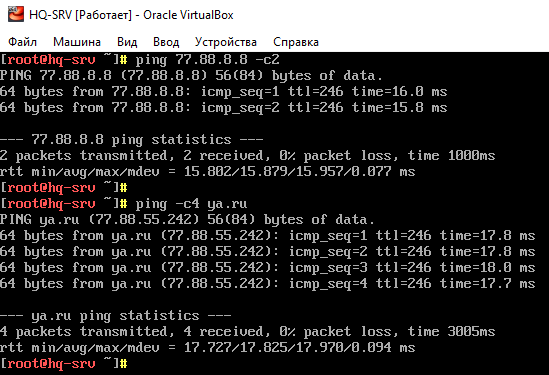Open the Ввод menu
Screen dimensions: 549x375
point(166,42)
